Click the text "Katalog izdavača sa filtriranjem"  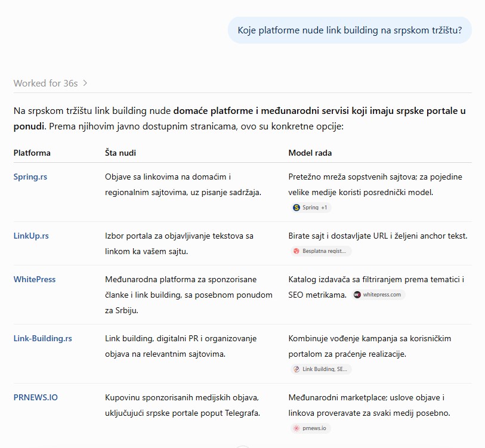pyautogui.click(x=345, y=279)
